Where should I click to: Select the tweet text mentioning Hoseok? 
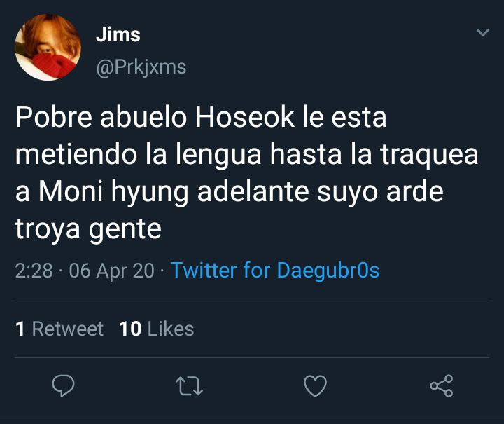[x=246, y=173]
